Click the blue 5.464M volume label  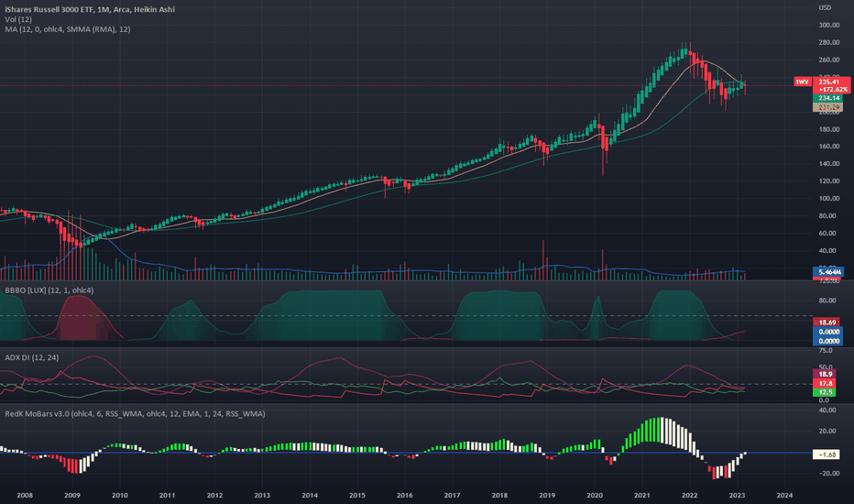pyautogui.click(x=827, y=272)
